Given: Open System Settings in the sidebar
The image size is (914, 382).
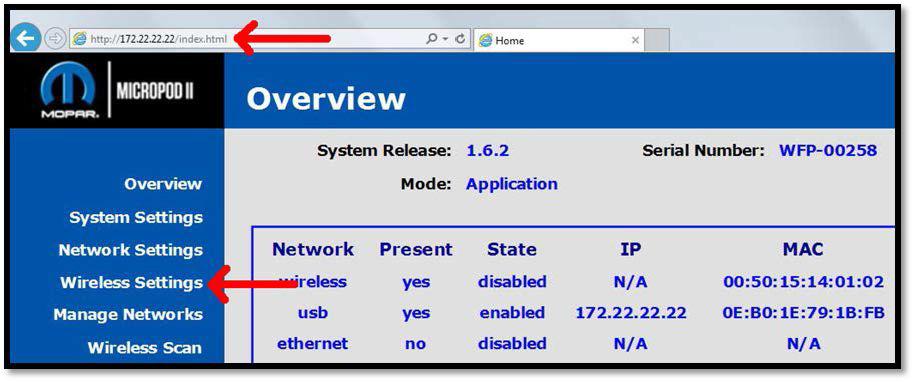Looking at the screenshot, I should click(136, 218).
